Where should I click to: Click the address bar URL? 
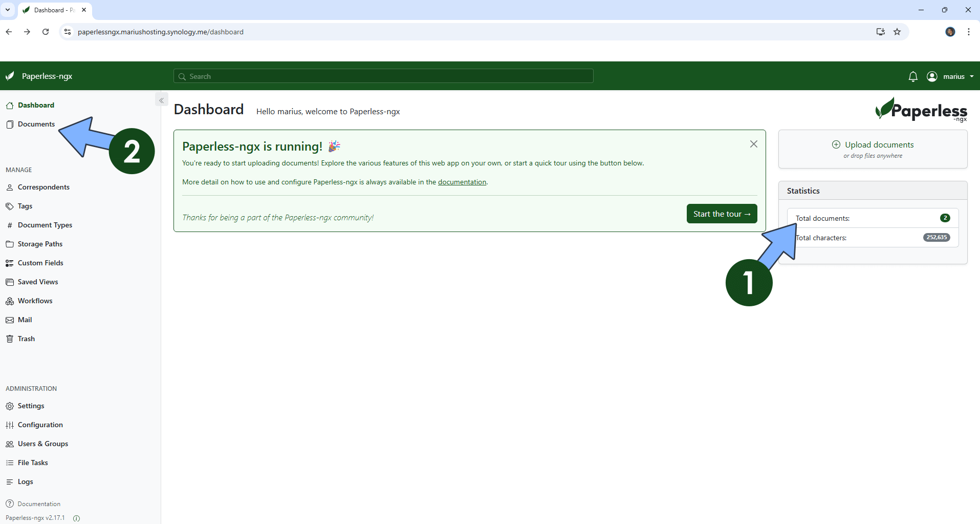[x=161, y=32]
